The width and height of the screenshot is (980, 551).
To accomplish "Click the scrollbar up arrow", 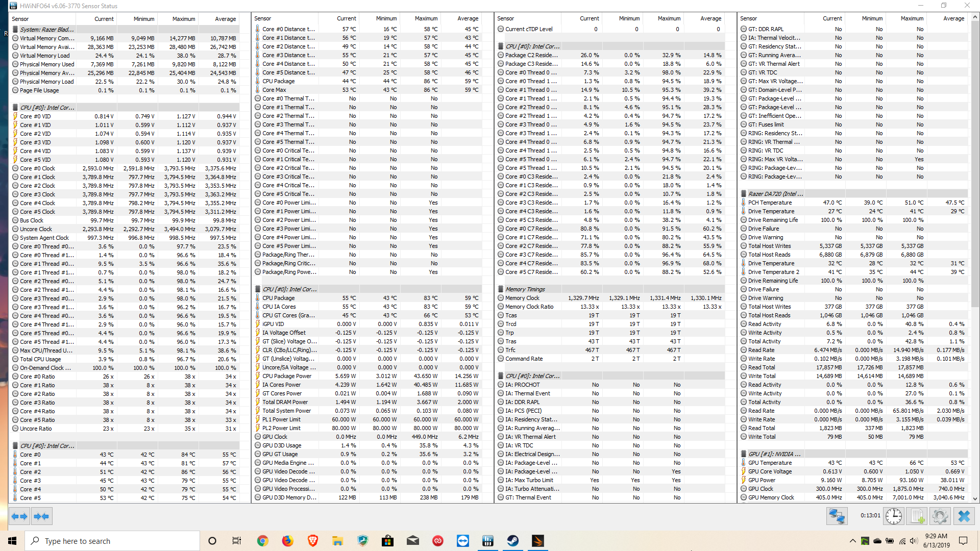I will (x=975, y=17).
